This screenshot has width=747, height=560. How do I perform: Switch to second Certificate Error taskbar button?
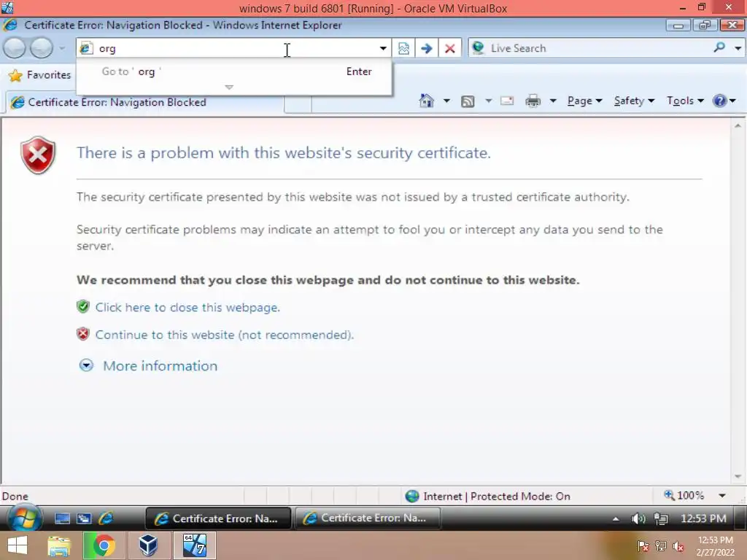[368, 518]
